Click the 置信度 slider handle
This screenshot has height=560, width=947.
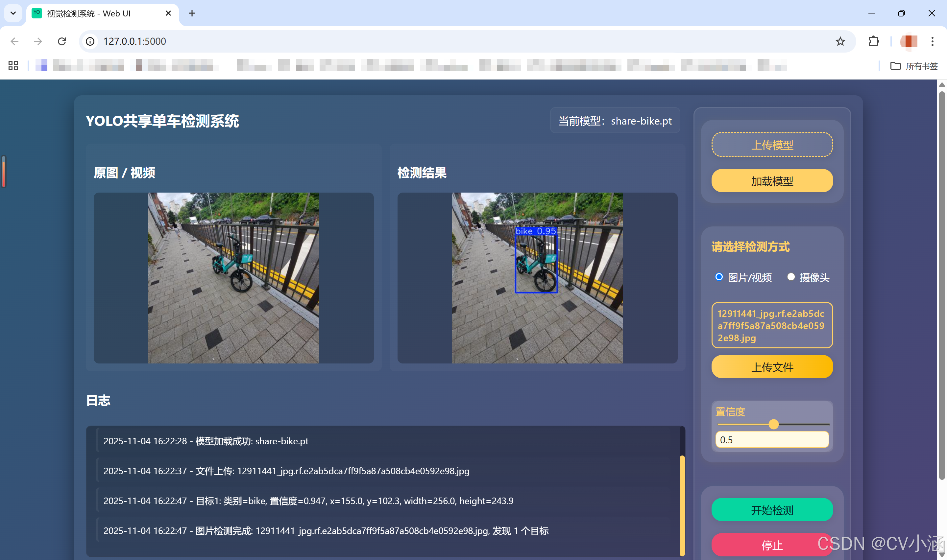pyautogui.click(x=773, y=424)
